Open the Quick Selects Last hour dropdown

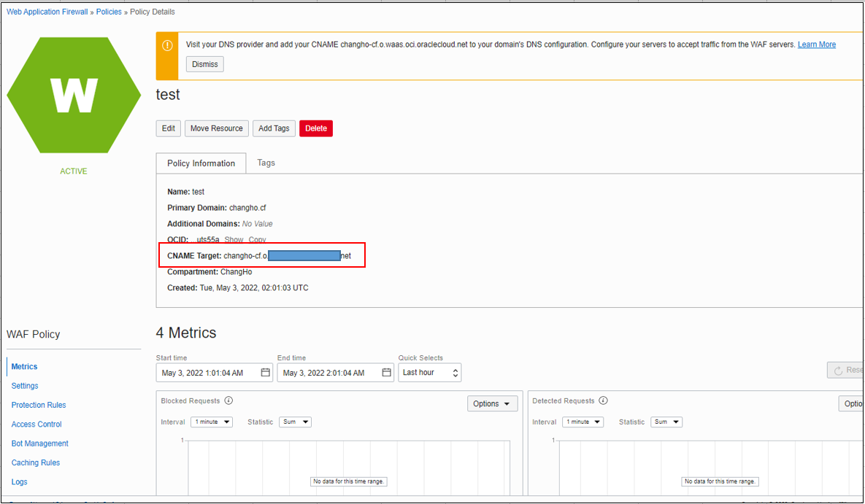(x=430, y=373)
